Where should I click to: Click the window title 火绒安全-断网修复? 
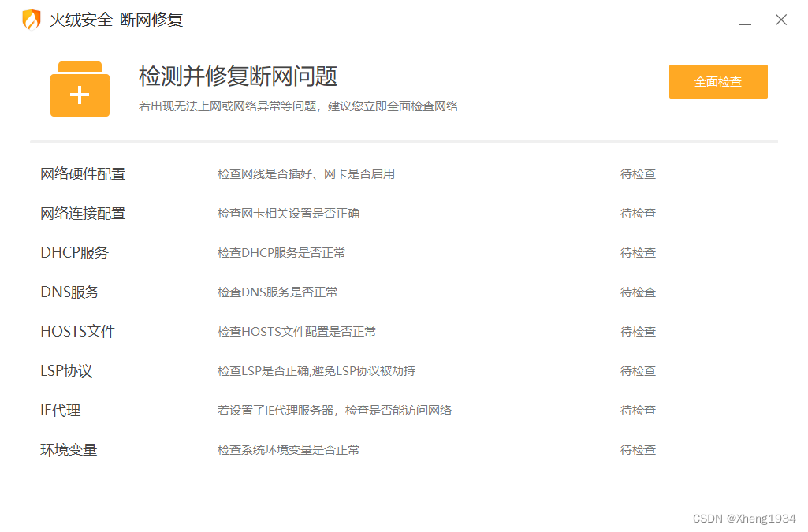[x=116, y=20]
